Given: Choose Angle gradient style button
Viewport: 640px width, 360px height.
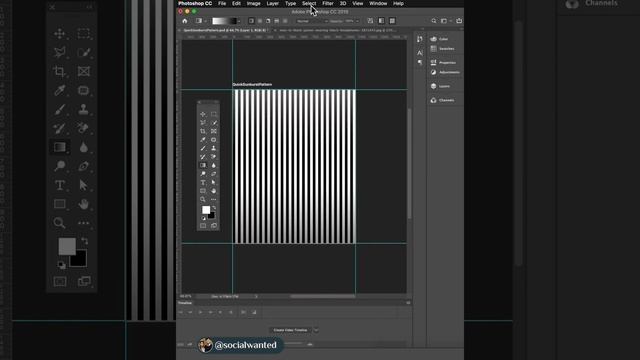Looking at the screenshot, I should 268,21.
